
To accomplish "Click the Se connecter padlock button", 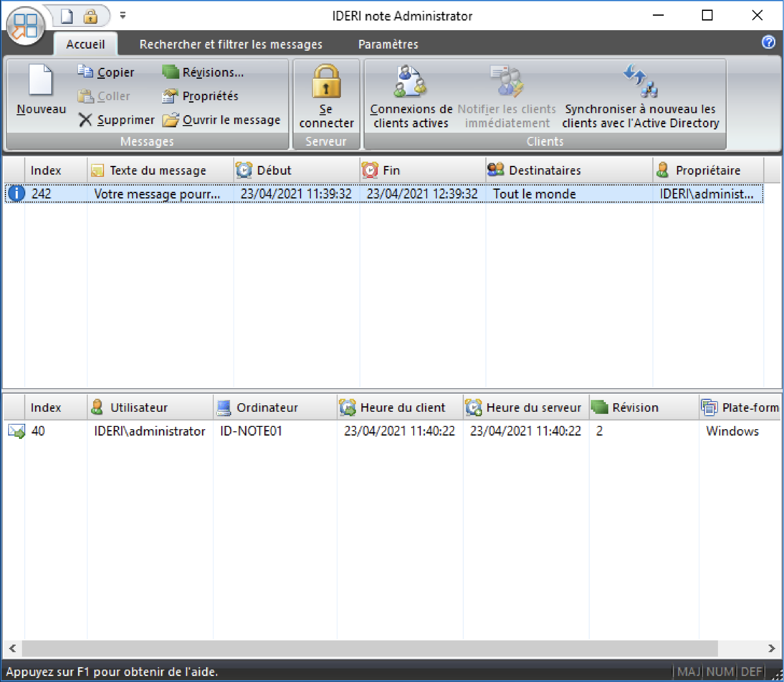I will tap(326, 97).
